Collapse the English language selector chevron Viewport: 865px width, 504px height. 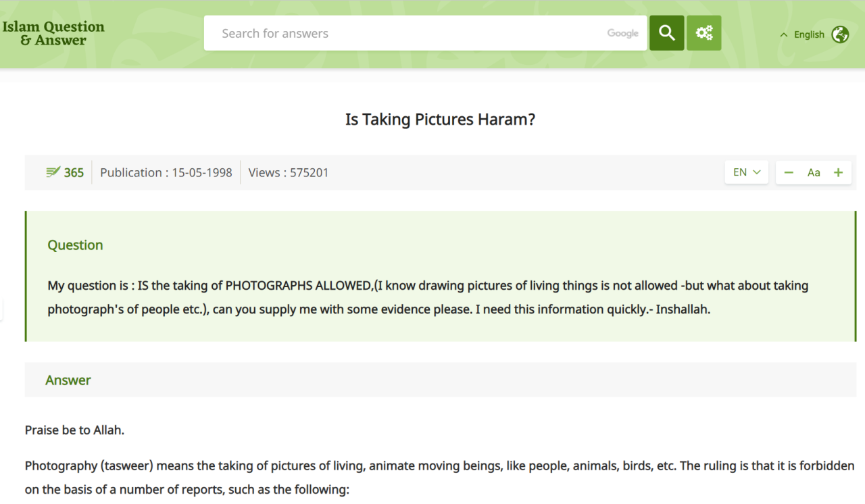pos(783,34)
